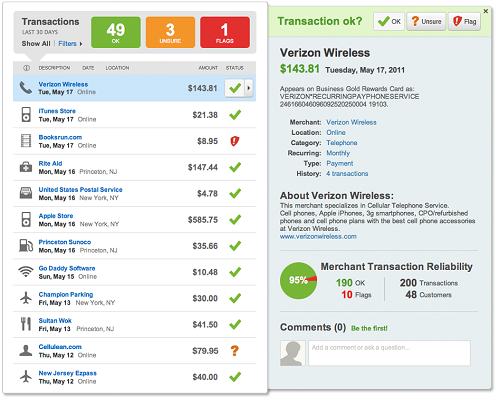Click the device icon beside Apple Store
The image size is (500, 406).
[26, 220]
